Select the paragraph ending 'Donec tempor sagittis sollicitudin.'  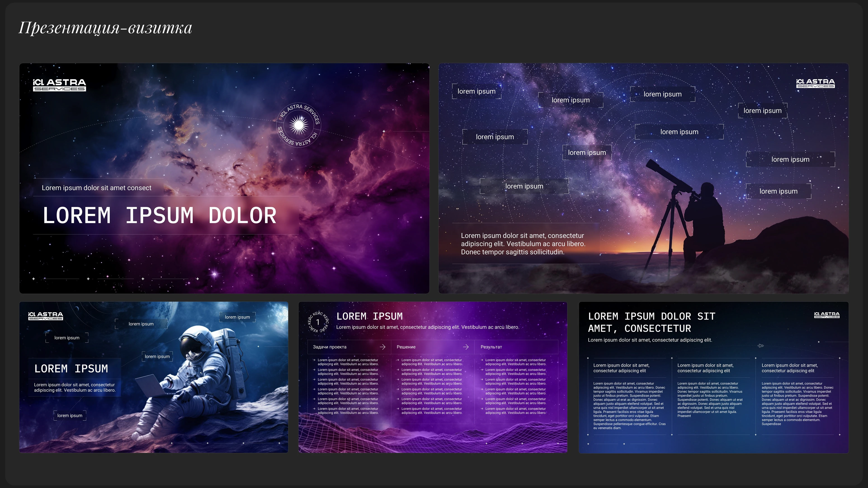(523, 244)
